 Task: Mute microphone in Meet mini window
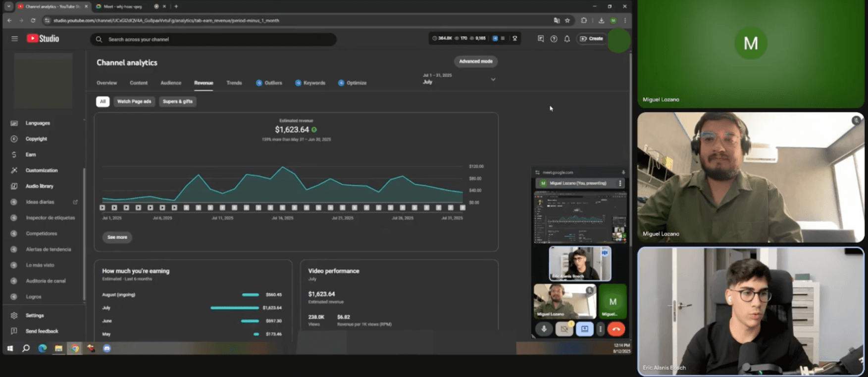[x=544, y=329]
